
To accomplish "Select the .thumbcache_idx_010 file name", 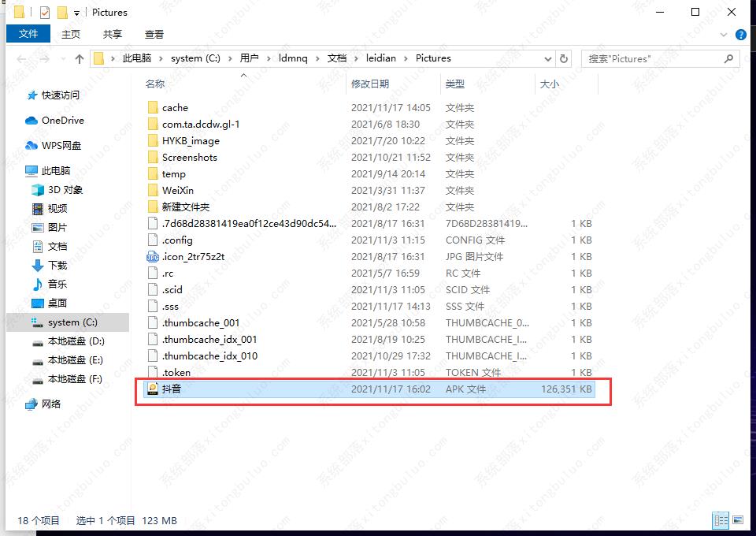I will [x=209, y=356].
